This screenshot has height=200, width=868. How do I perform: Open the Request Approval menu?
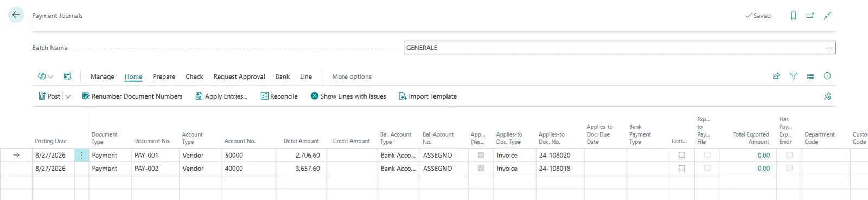[x=239, y=76]
